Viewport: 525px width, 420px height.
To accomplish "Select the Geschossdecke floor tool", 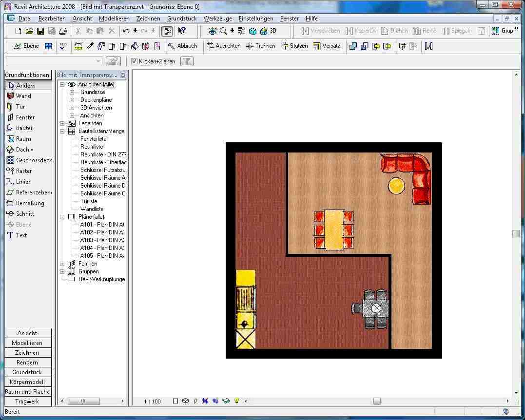I will click(28, 160).
